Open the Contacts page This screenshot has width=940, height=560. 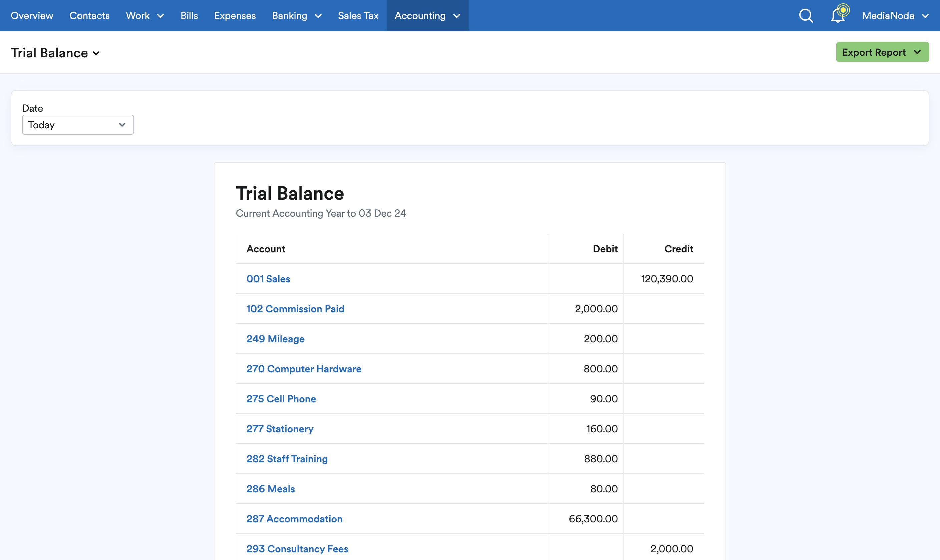pos(89,15)
